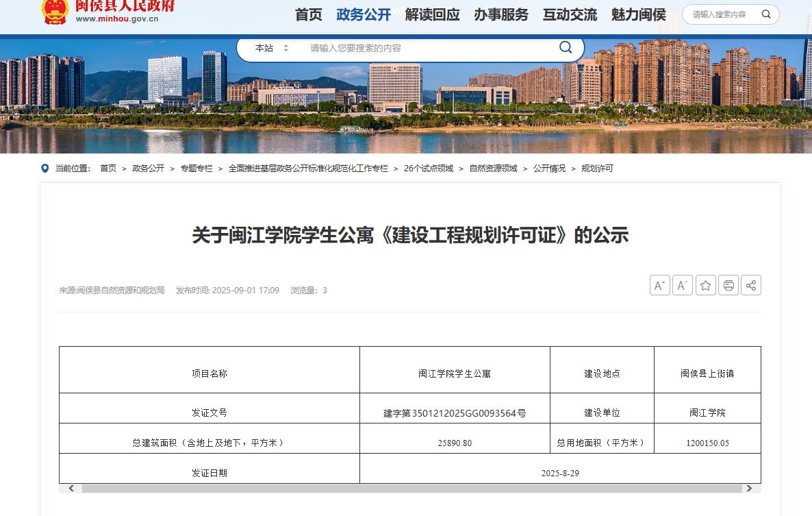The height and width of the screenshot is (516, 812).
Task: Click the table horizontal scrollbar track
Action: (411, 489)
